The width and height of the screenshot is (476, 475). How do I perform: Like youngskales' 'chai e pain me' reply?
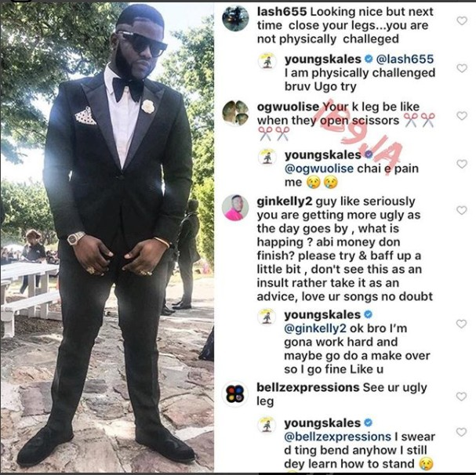click(462, 164)
